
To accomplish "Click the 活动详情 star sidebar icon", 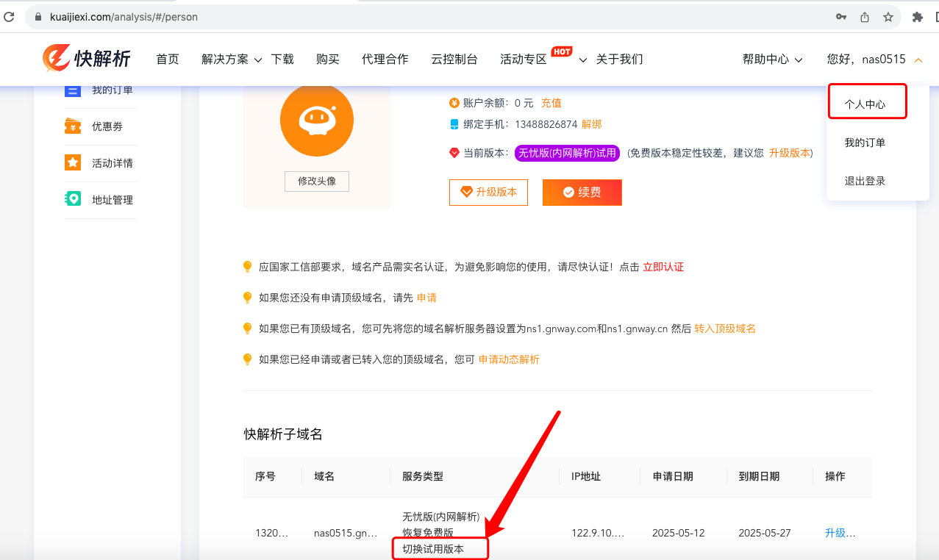I will pyautogui.click(x=73, y=163).
